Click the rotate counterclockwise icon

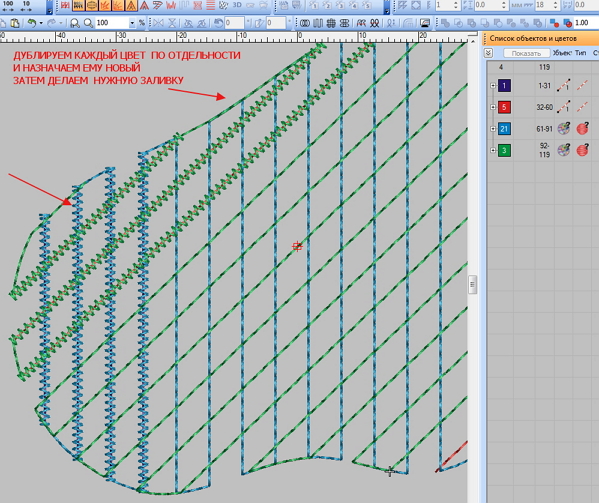point(218,23)
